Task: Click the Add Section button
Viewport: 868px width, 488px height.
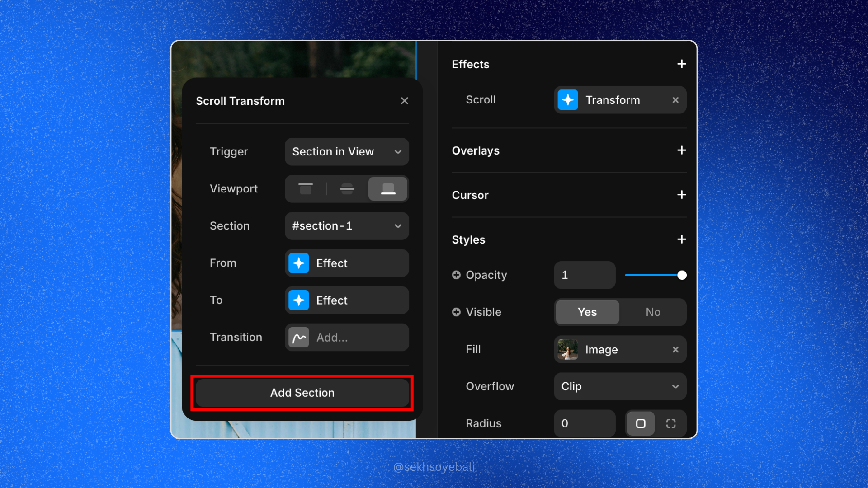Action: pos(302,393)
